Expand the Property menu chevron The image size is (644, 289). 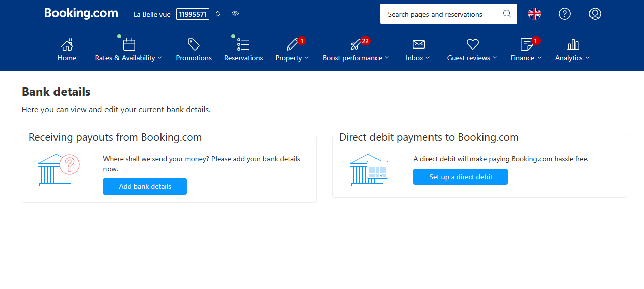click(x=307, y=58)
